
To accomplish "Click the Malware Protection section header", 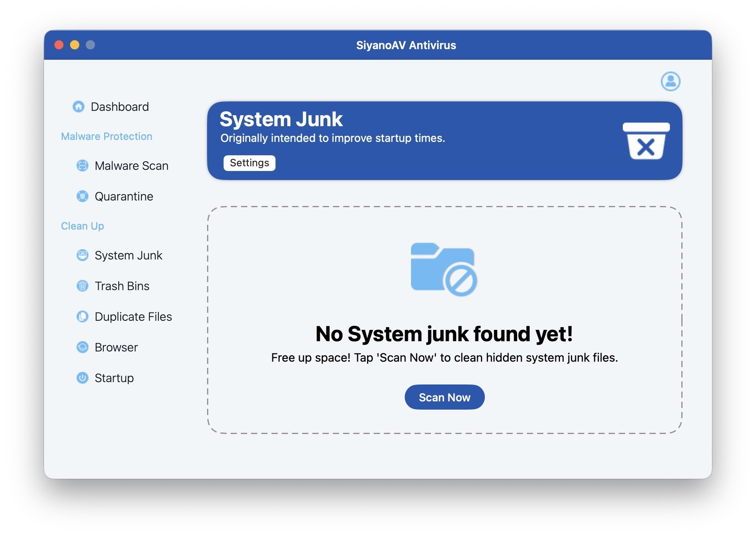I will pos(106,136).
